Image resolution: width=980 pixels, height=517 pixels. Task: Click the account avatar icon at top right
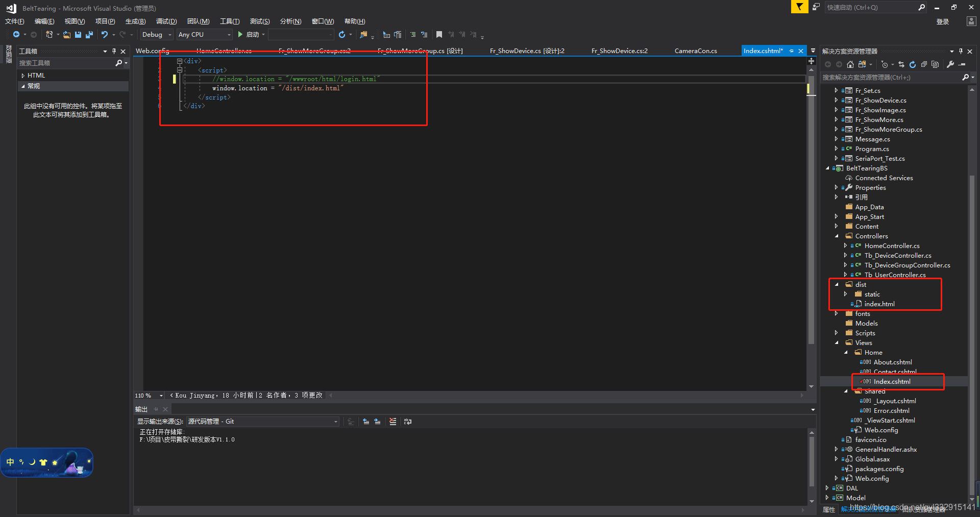pyautogui.click(x=971, y=21)
